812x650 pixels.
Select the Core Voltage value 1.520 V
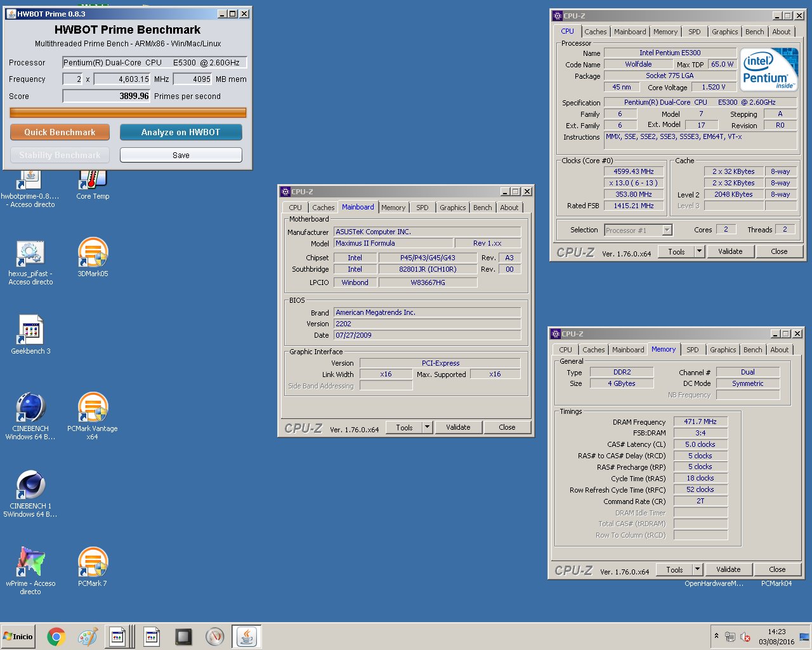coord(714,87)
